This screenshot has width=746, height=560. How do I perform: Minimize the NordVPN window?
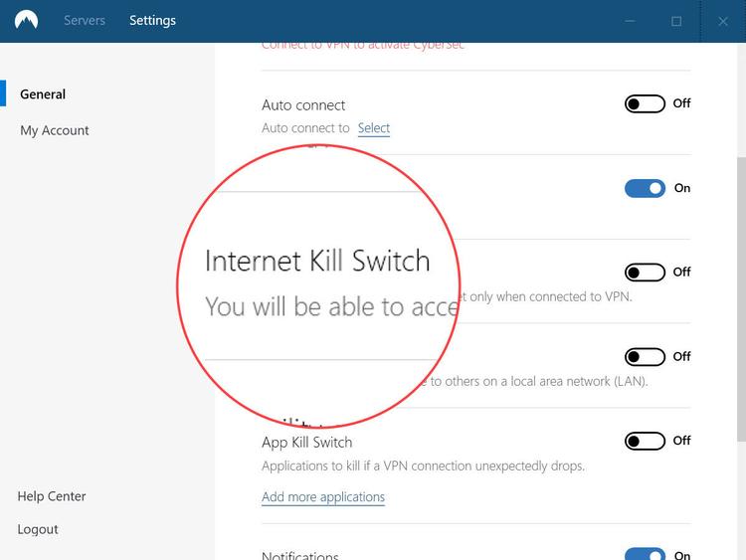tap(630, 21)
